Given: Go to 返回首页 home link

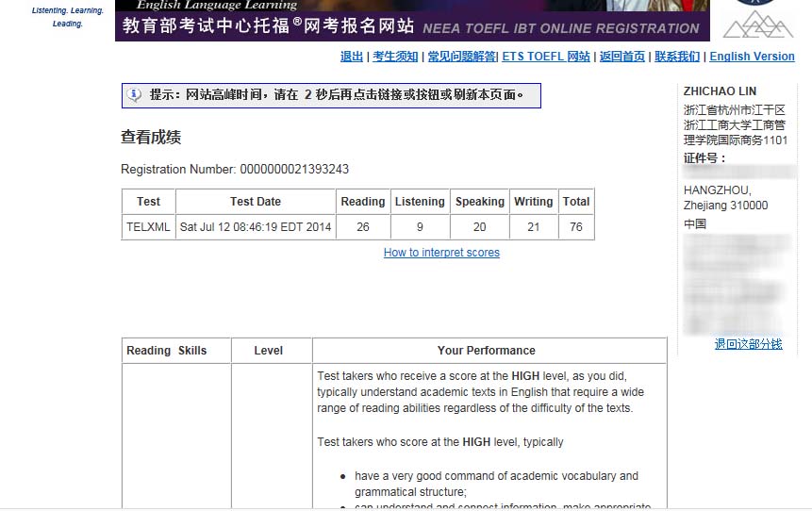Looking at the screenshot, I should pyautogui.click(x=622, y=57).
